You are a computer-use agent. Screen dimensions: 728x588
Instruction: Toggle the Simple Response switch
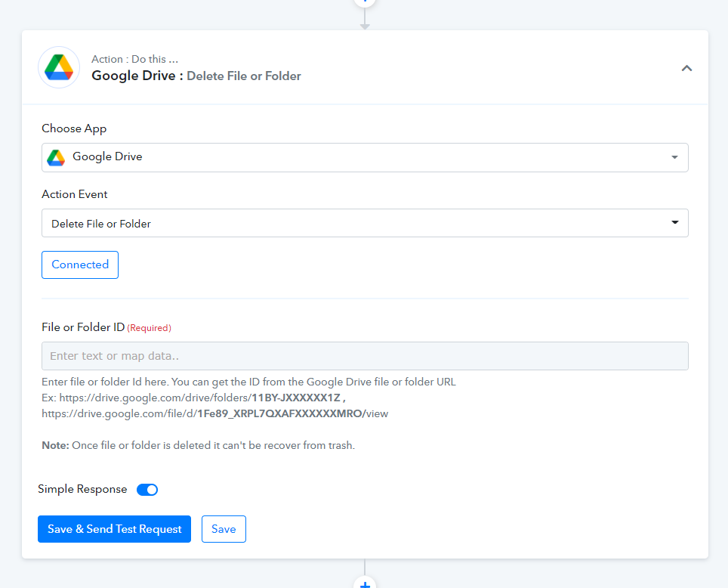pos(147,490)
